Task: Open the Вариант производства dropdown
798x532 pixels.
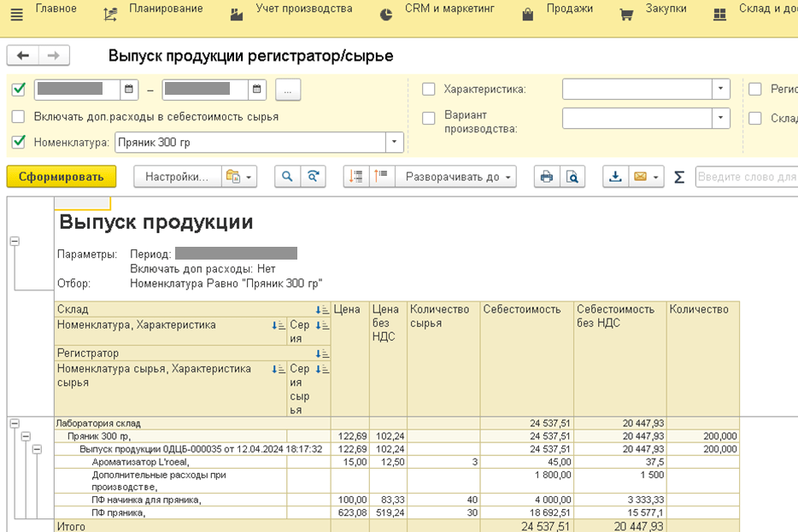Action: (720, 118)
